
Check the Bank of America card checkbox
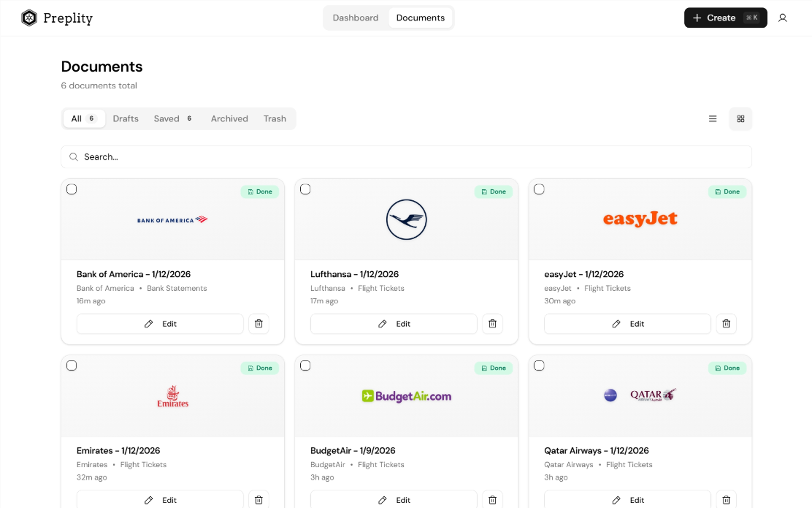pyautogui.click(x=72, y=189)
